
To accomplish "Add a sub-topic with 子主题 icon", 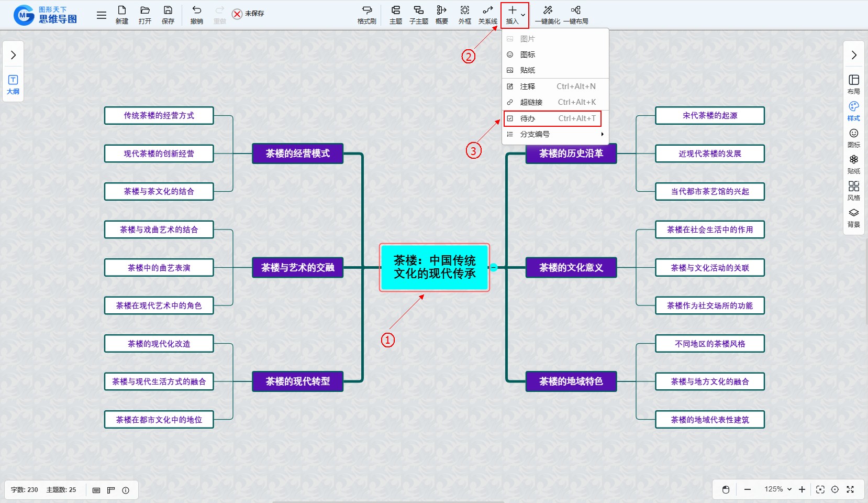I will pyautogui.click(x=418, y=14).
